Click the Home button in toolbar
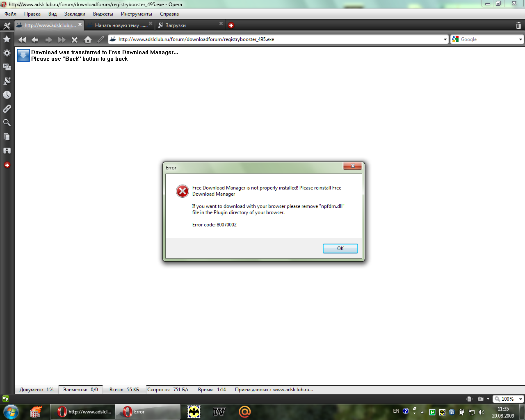The height and width of the screenshot is (420, 525). (x=88, y=40)
